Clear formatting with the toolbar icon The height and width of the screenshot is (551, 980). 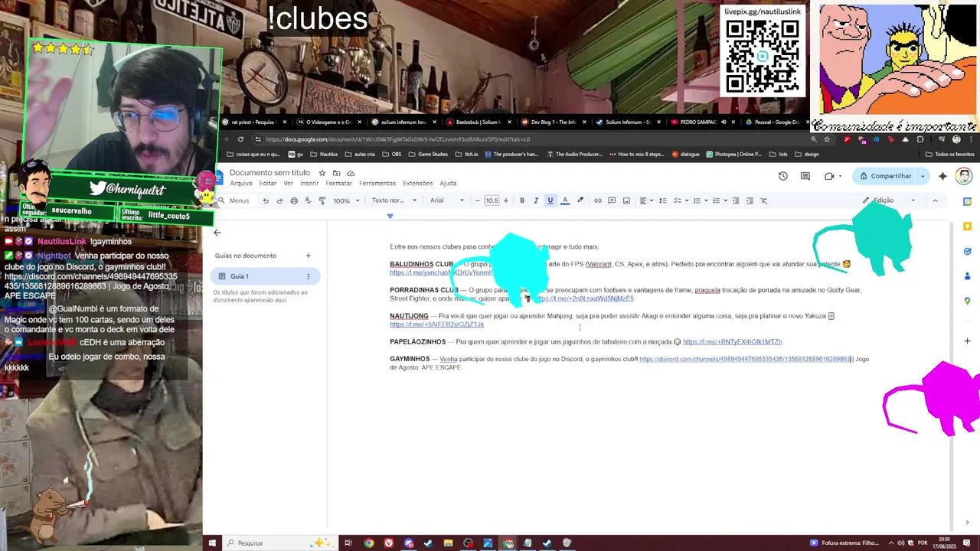coord(764,201)
